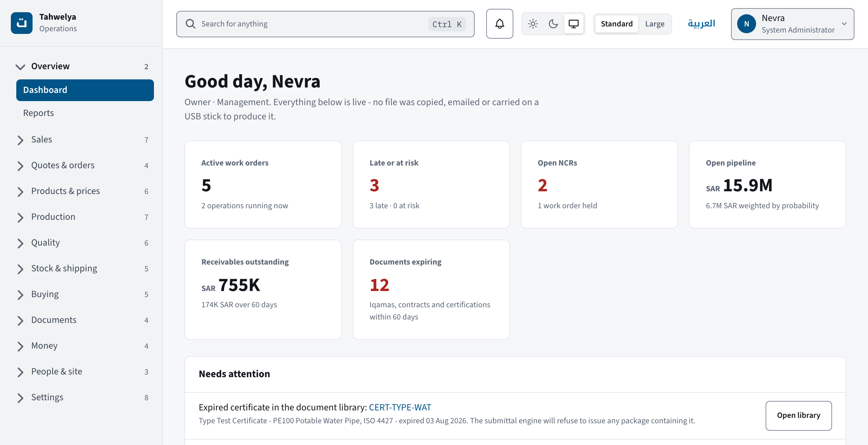Open the Documents expiring card
This screenshot has width=868, height=445.
click(x=431, y=290)
